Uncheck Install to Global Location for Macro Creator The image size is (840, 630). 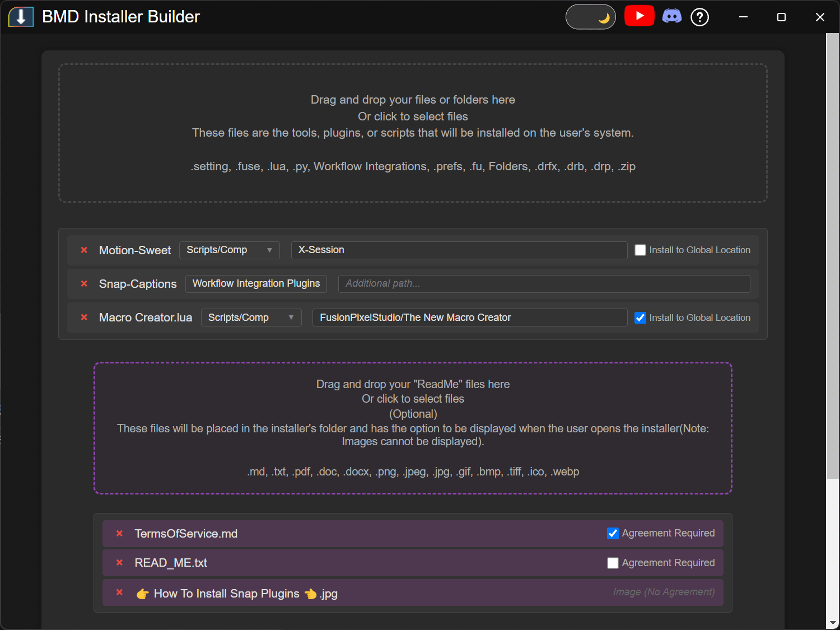640,318
